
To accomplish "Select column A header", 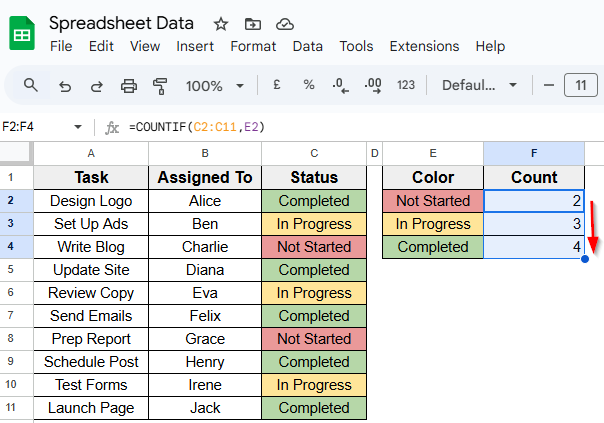I will [x=91, y=153].
